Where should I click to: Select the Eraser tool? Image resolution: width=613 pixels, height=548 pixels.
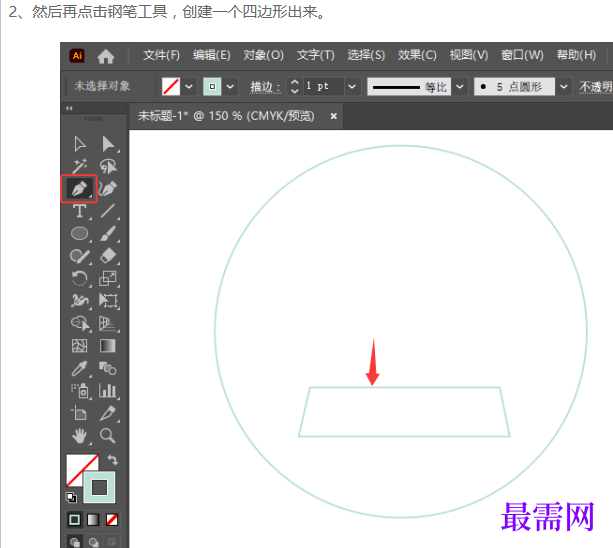tap(108, 256)
